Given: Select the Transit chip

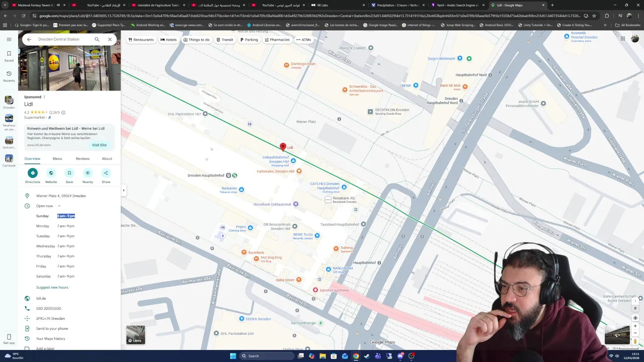Looking at the screenshot, I should [225, 40].
